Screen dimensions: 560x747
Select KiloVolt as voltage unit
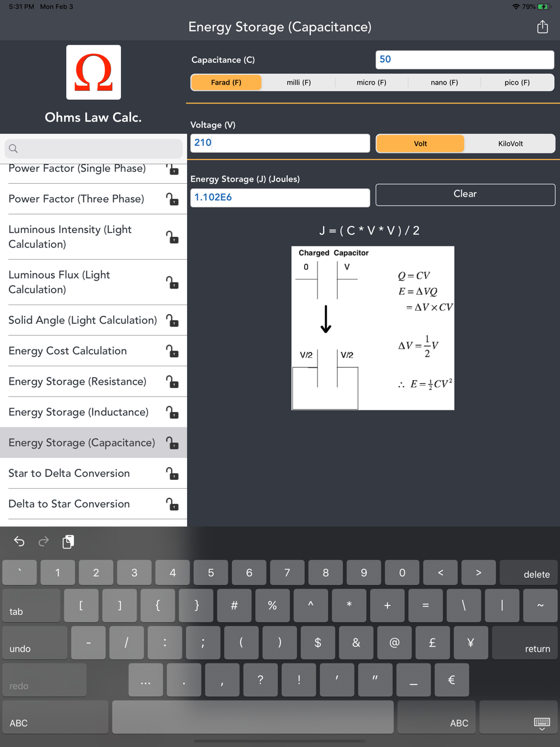click(510, 144)
